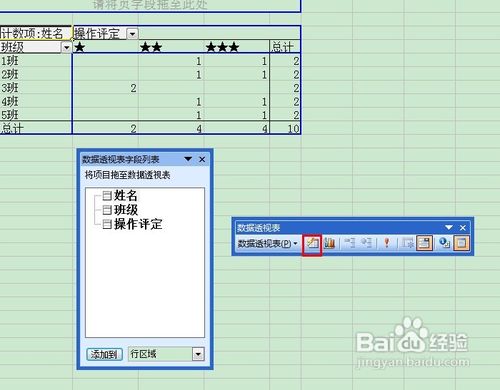This screenshot has height=390, width=500.
Task: Toggle the Show Field List icon
Action: tap(461, 243)
